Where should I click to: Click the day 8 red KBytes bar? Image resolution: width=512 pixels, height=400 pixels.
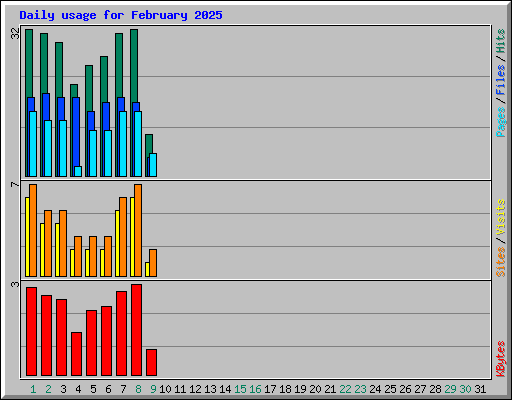tap(136, 330)
